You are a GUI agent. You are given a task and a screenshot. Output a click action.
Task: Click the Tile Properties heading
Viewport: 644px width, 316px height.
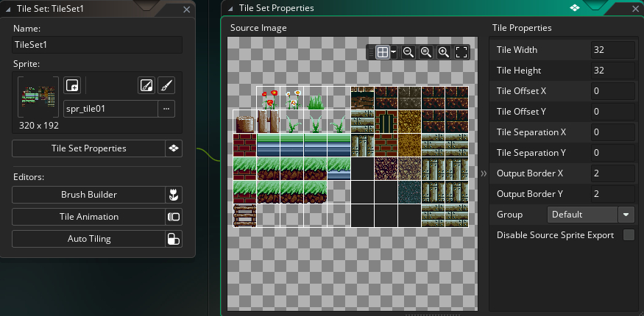click(x=522, y=28)
